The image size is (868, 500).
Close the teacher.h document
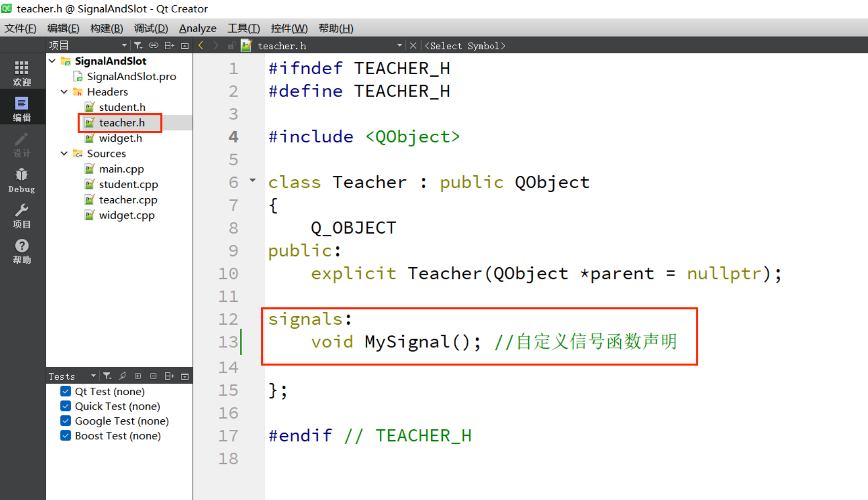(413, 46)
